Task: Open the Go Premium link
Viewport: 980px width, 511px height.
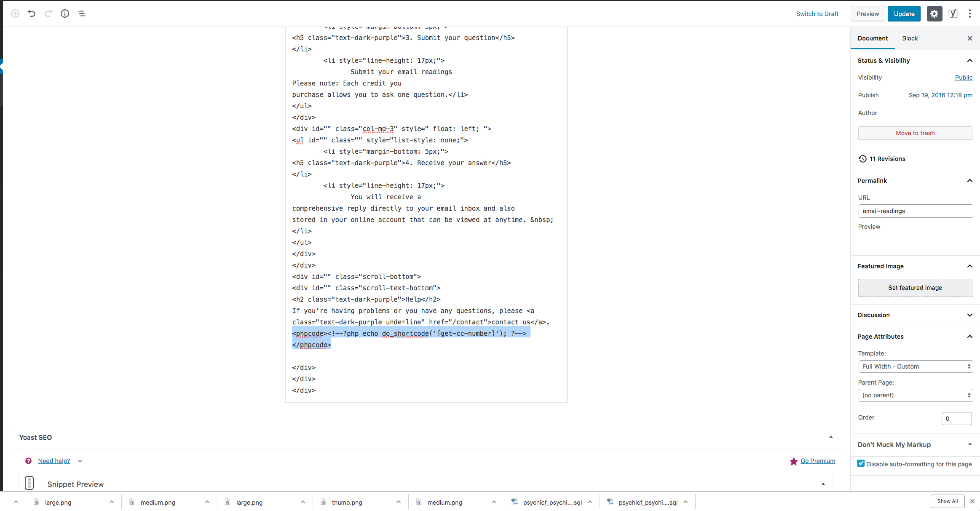Action: pyautogui.click(x=818, y=461)
